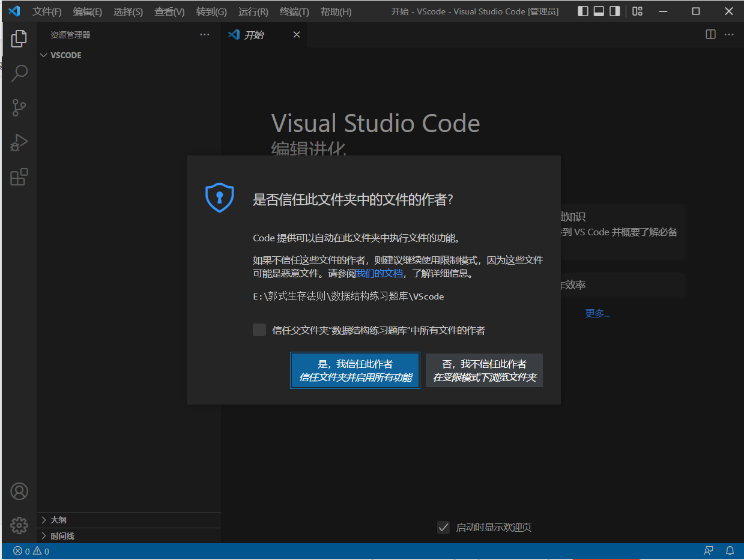Open 我们的文档 link in dialog
The image size is (744, 560).
[x=379, y=273]
